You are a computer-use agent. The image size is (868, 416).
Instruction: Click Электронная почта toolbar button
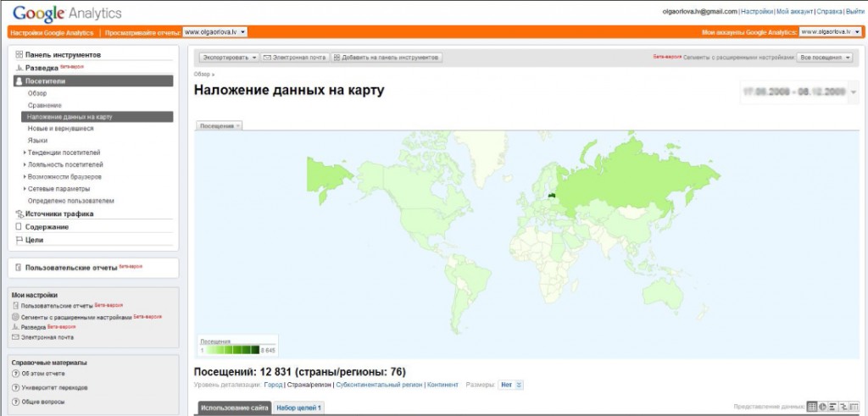click(x=294, y=58)
